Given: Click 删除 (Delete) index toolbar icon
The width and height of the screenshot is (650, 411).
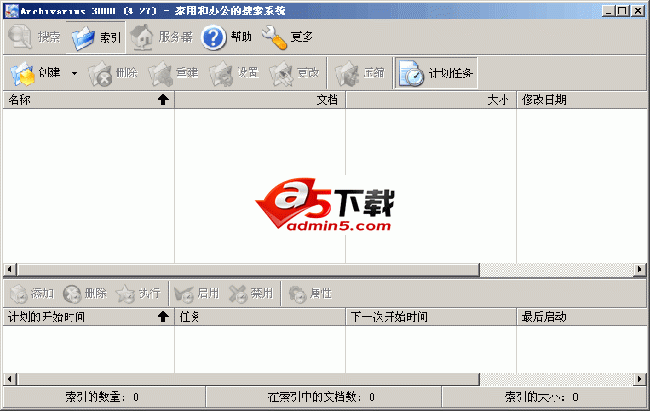Looking at the screenshot, I should pyautogui.click(x=113, y=73).
